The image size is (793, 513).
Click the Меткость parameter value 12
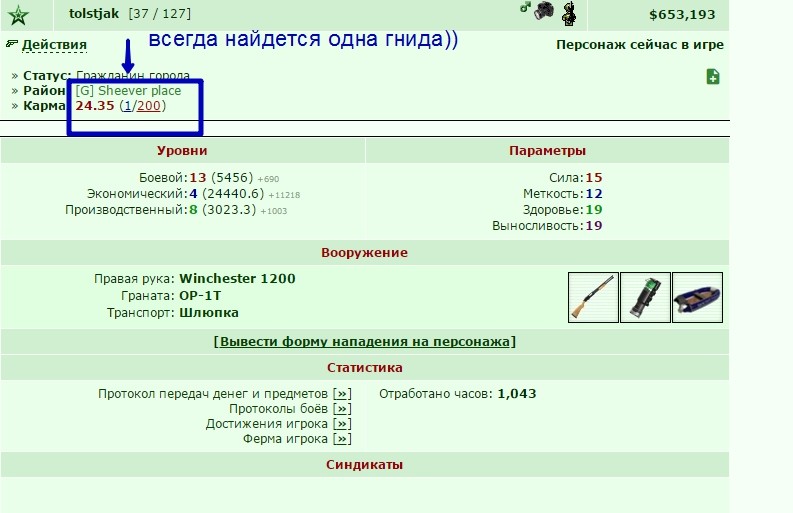[x=594, y=194]
